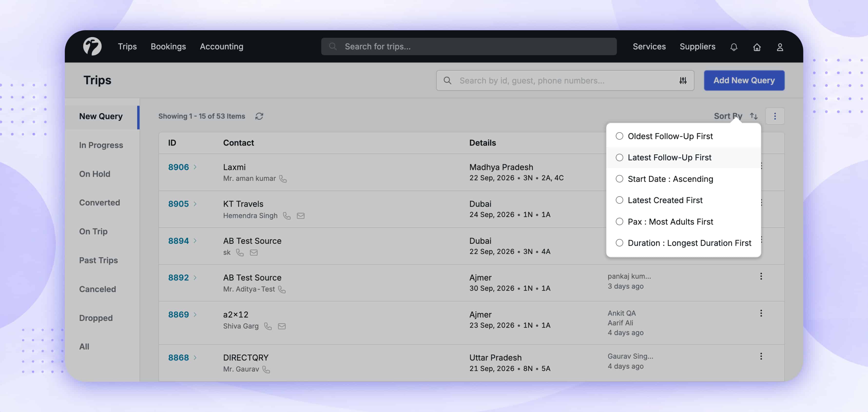The image size is (868, 412).
Task: Click phone icon beside Shiva Garg
Action: tap(268, 326)
